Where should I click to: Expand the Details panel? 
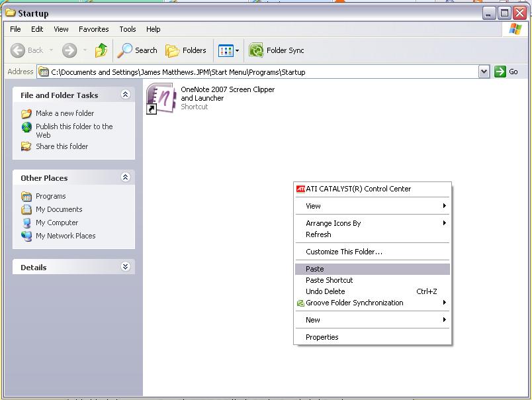(x=125, y=266)
